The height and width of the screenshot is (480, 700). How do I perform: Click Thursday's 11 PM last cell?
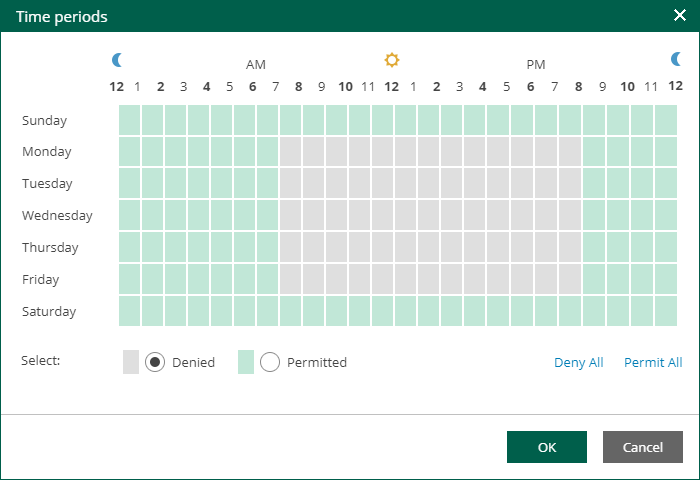(x=666, y=247)
